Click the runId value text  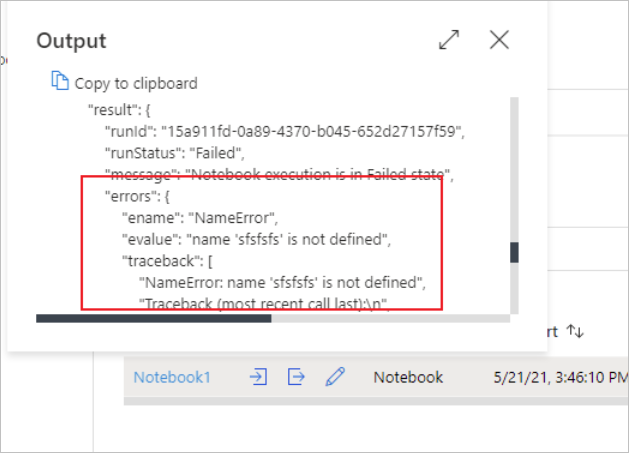[313, 131]
